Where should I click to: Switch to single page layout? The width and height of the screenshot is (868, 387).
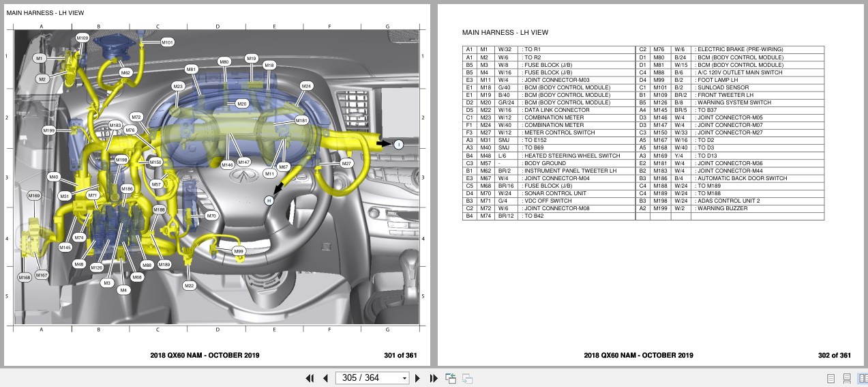(x=830, y=378)
